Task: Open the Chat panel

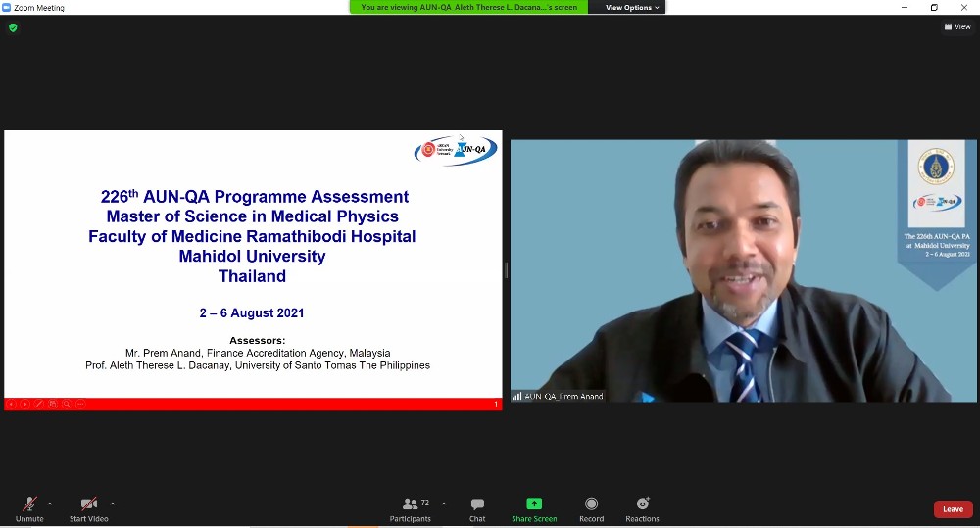Action: click(477, 504)
